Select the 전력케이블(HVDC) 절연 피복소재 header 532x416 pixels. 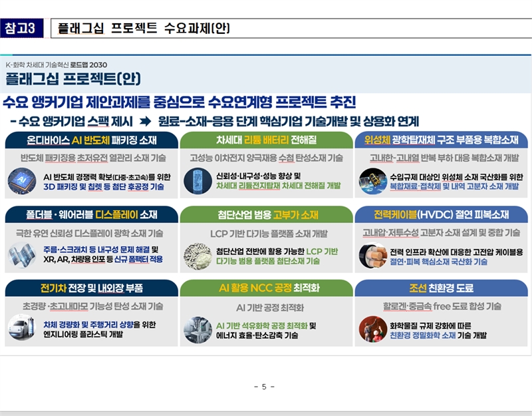441,214
